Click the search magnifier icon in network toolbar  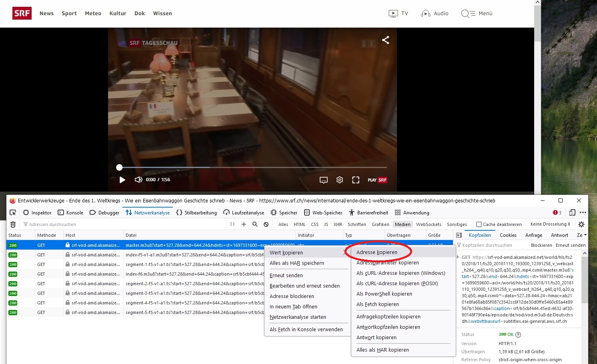click(x=255, y=224)
